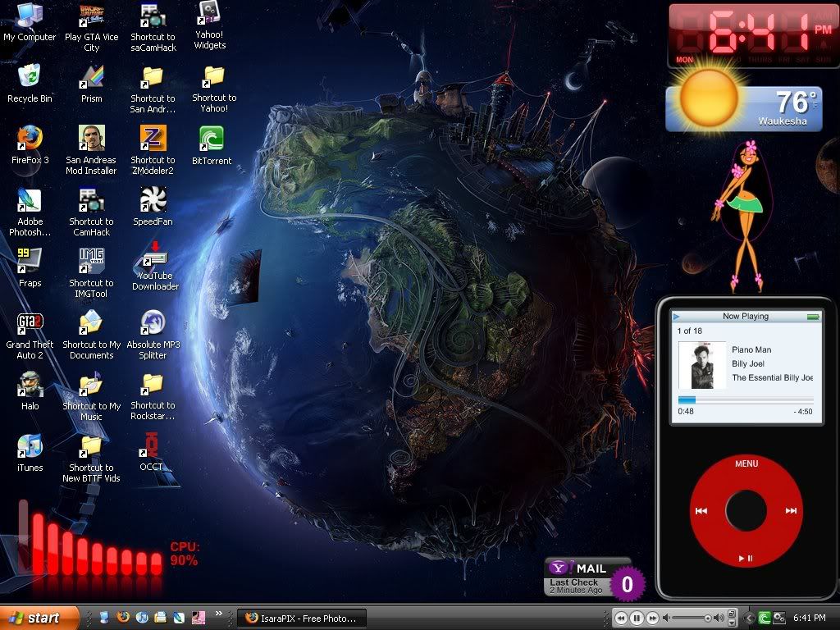Open the Fraps desktop icon
The image size is (840, 630).
click(x=30, y=262)
